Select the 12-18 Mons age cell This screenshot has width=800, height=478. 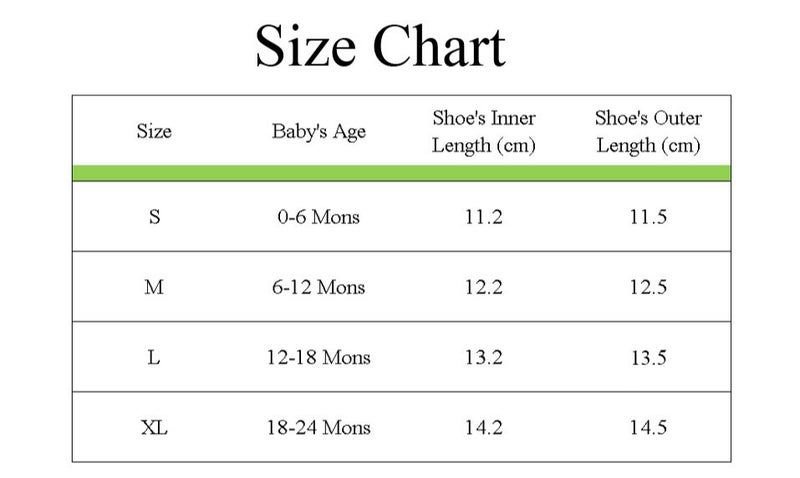[x=319, y=357]
